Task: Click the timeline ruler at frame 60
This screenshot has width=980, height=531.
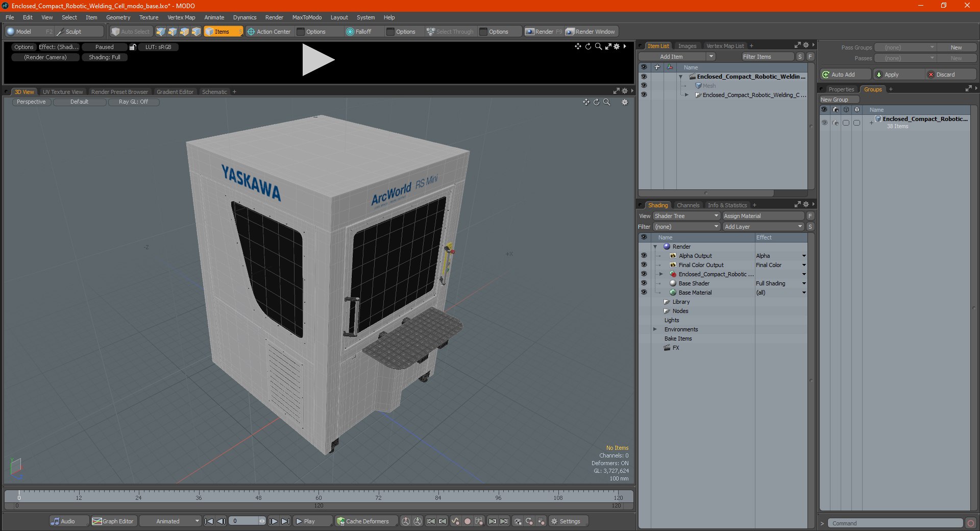Action: click(x=318, y=496)
